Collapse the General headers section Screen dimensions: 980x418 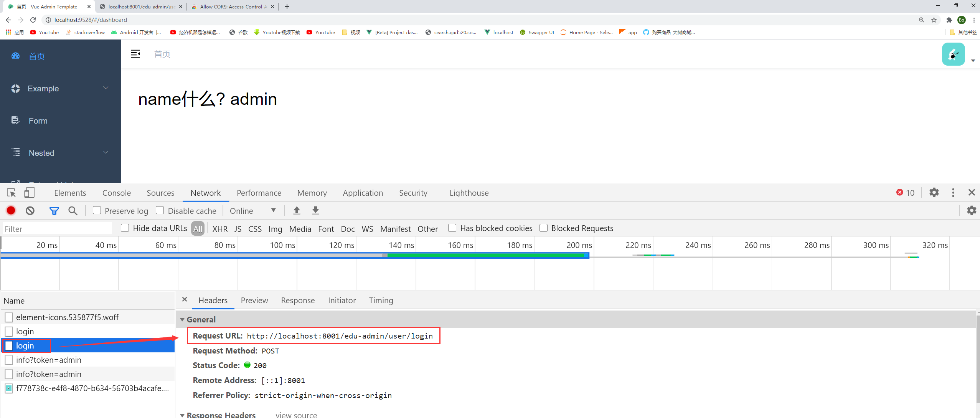[x=182, y=319]
